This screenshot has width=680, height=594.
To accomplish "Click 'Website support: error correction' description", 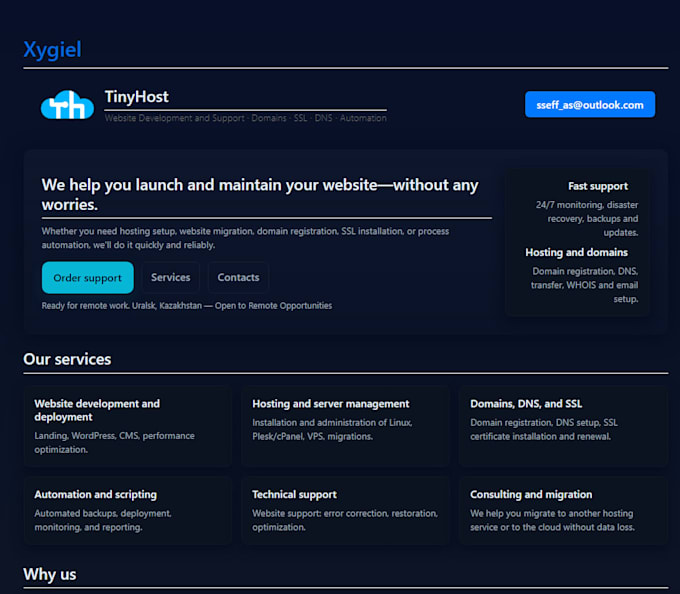I will 345,520.
